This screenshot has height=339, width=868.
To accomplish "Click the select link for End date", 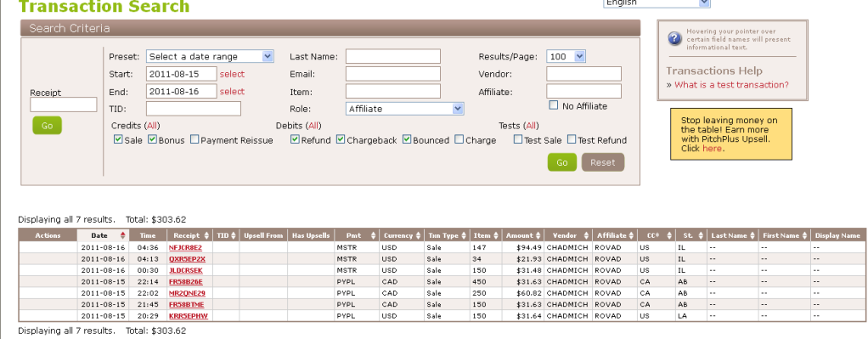I will point(232,92).
